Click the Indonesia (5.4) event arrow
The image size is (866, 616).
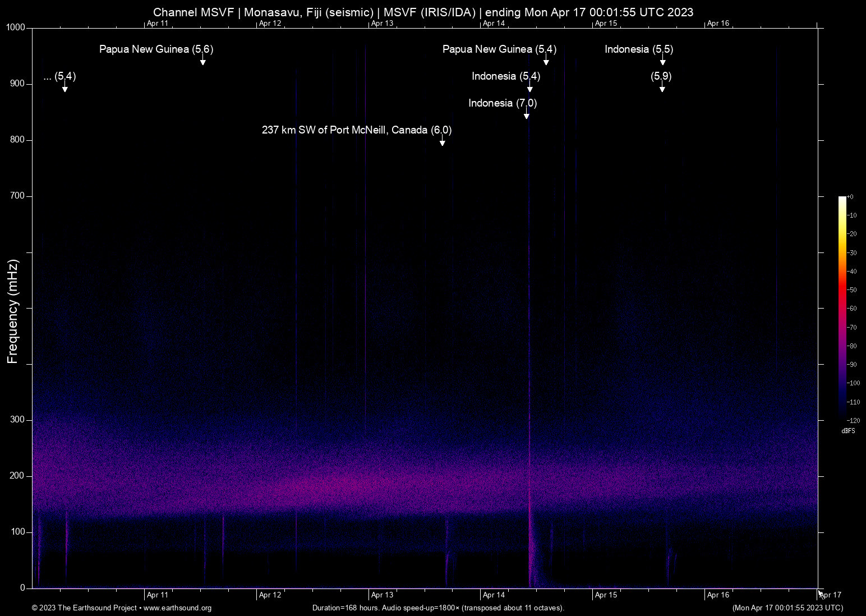pyautogui.click(x=530, y=89)
